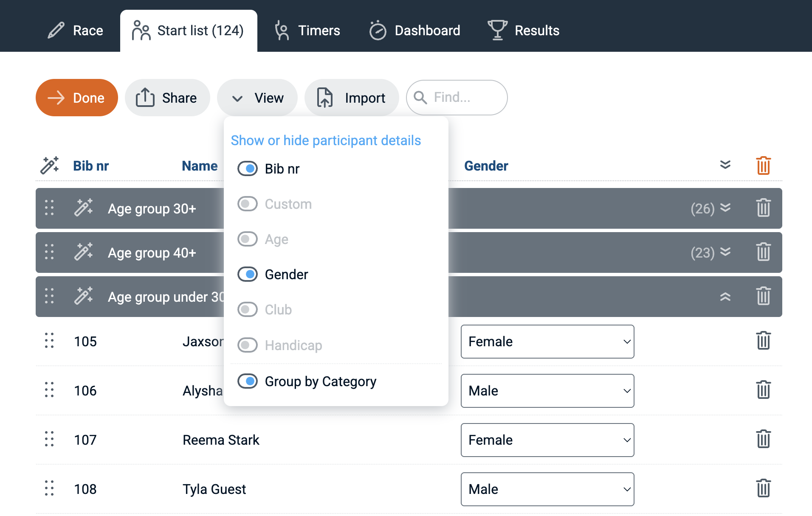
Task: Delete the Age group 30+ category
Action: (763, 208)
